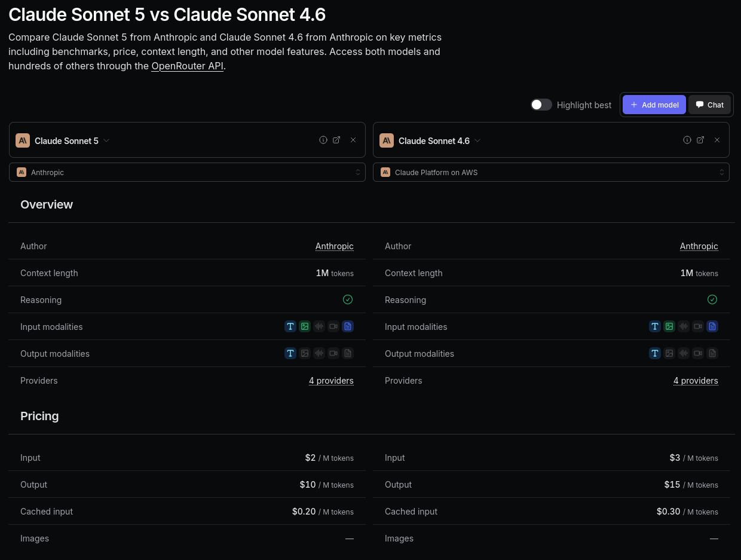The image size is (741, 560).
Task: Open Claude Sonnet 4.6 external link icon
Action: pos(700,140)
